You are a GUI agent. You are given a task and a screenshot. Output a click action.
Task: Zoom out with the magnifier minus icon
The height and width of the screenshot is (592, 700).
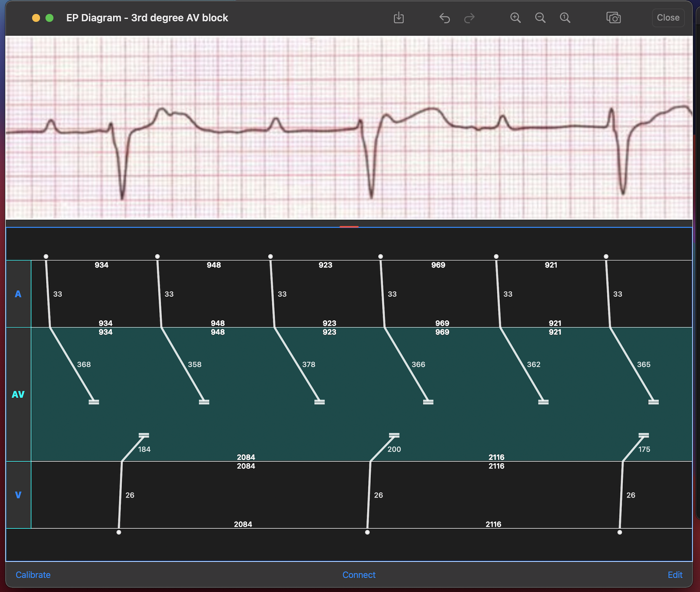540,17
